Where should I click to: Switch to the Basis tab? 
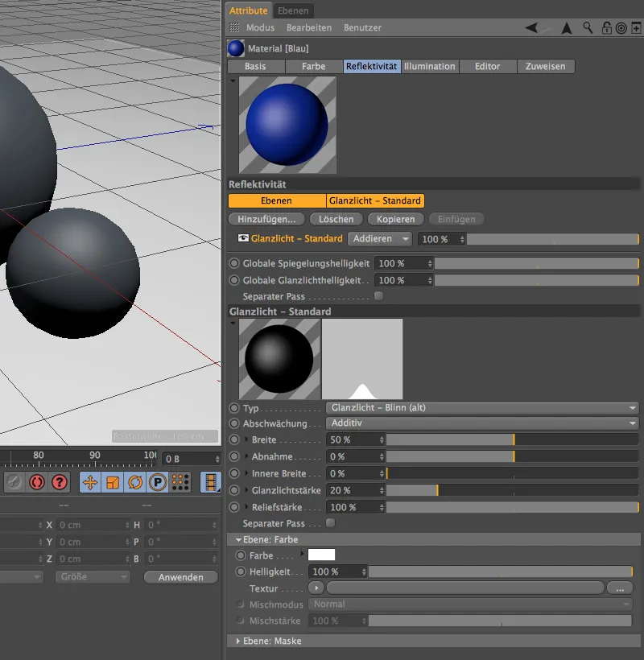point(255,67)
